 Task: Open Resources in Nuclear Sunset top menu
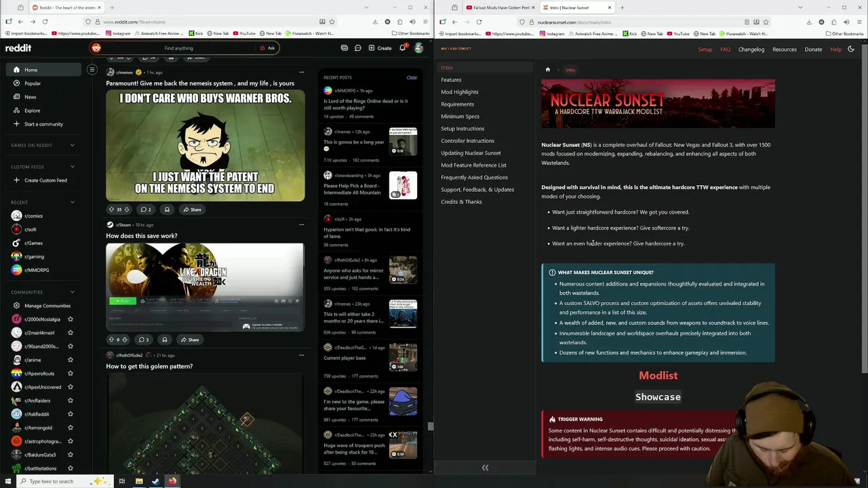coord(785,49)
